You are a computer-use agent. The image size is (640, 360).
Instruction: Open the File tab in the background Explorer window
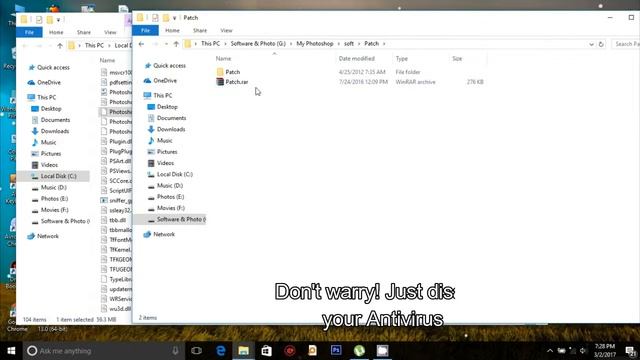click(x=29, y=32)
